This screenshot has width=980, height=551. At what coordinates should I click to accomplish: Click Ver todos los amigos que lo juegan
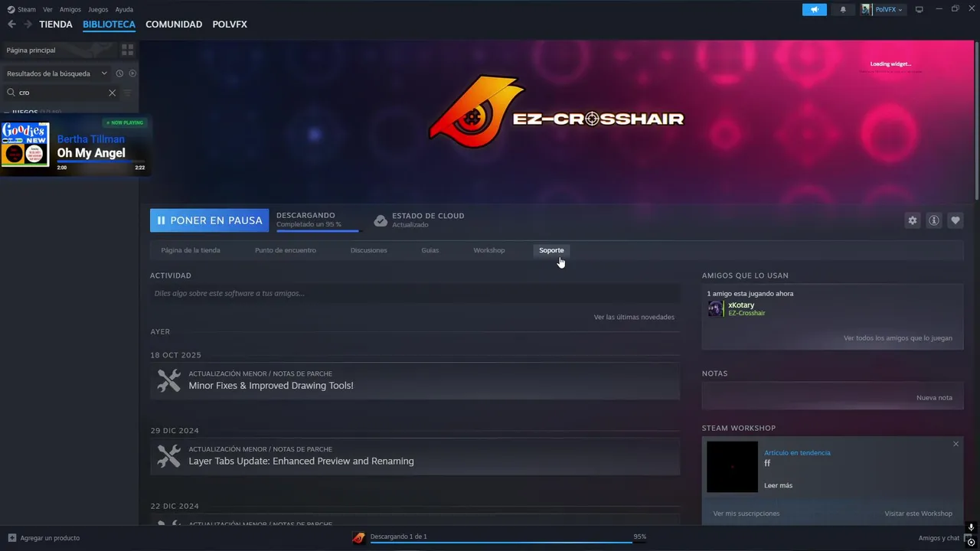[x=898, y=338]
